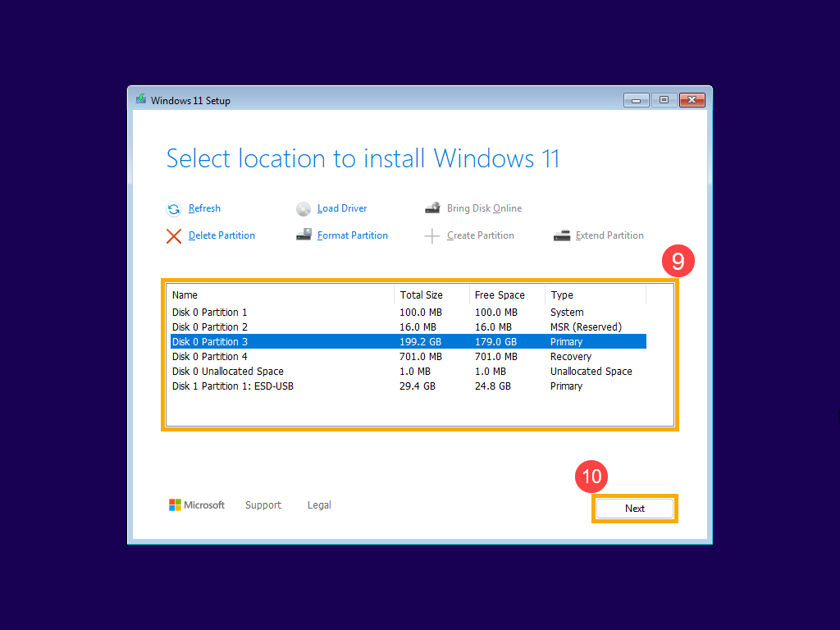Screen dimensions: 840x630
Task: Sort by the Name column header
Action: [282, 295]
